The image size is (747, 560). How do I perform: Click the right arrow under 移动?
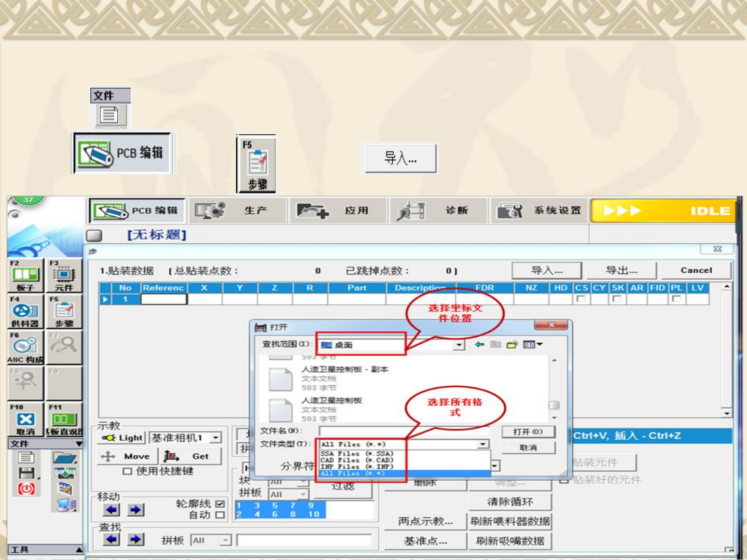click(135, 510)
